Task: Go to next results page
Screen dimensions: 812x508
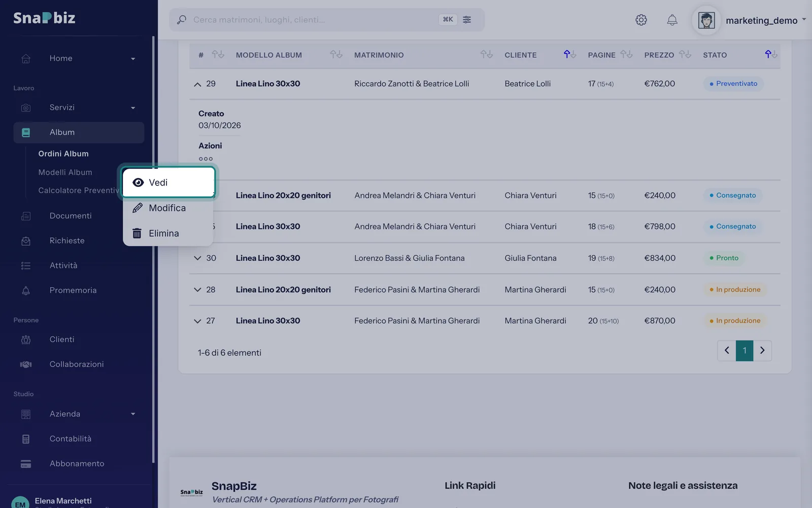Action: click(x=762, y=351)
